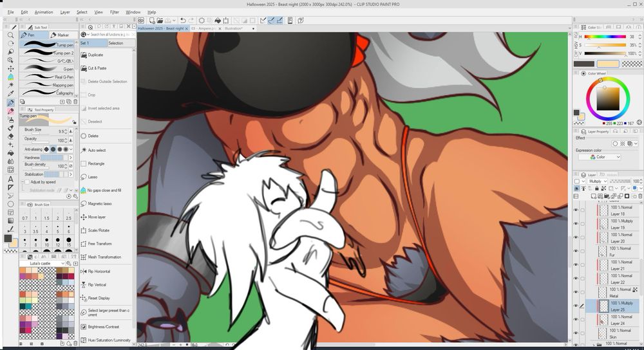This screenshot has height=350, width=644.
Task: Enable Adjust by speed checkbox
Action: click(x=27, y=182)
